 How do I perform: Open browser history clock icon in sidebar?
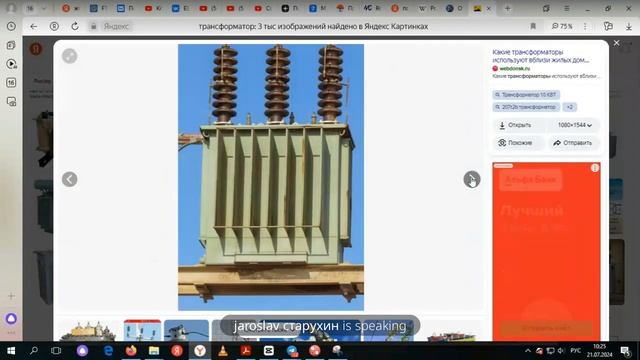pos(11,26)
